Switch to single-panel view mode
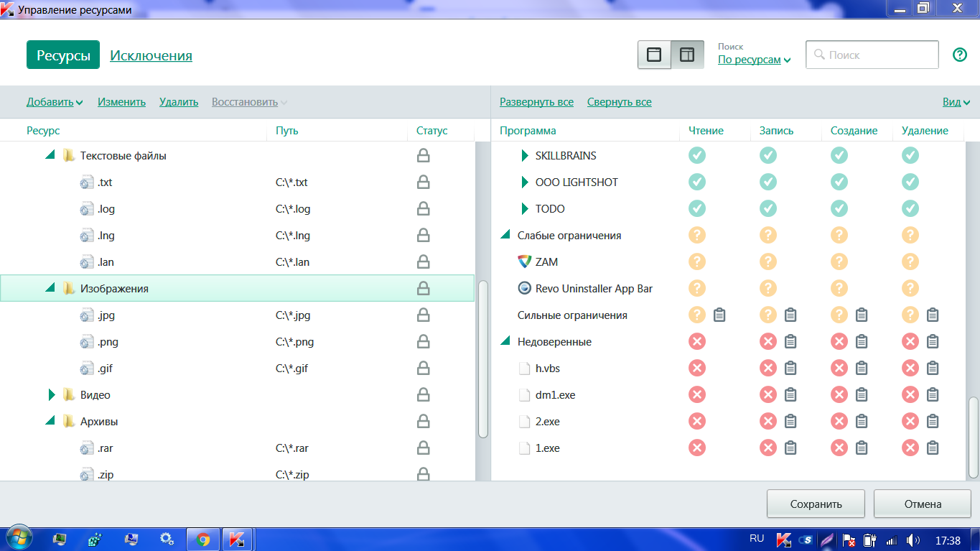980x551 pixels. (x=654, y=55)
